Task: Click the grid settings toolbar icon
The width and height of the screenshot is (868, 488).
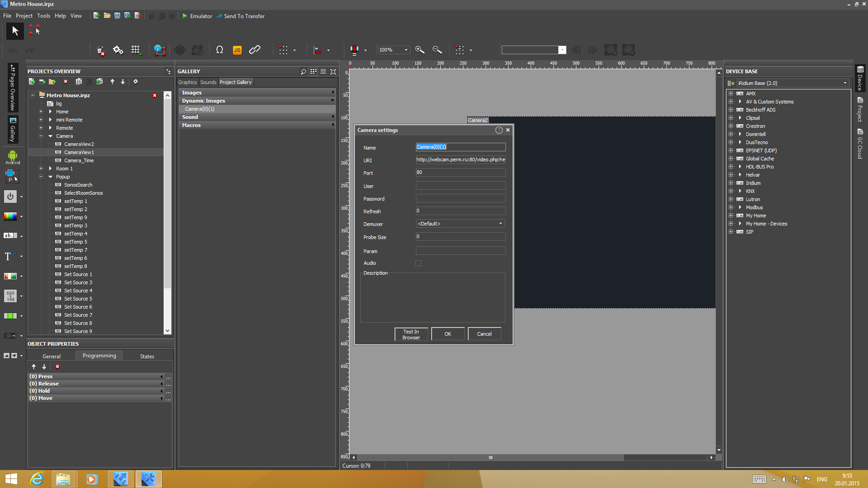Action: click(x=136, y=50)
